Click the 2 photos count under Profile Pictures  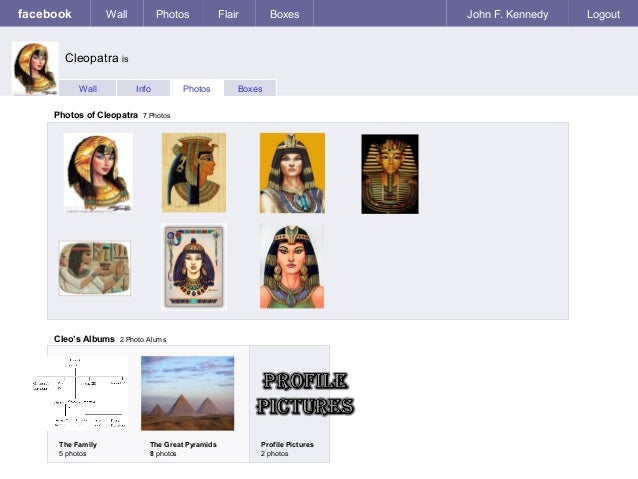pyautogui.click(x=275, y=453)
